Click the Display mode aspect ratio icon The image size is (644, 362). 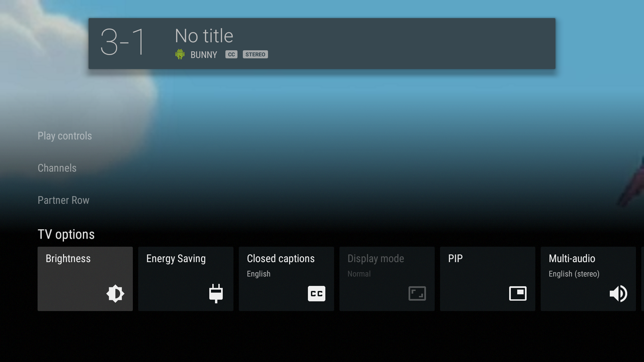coord(417,294)
